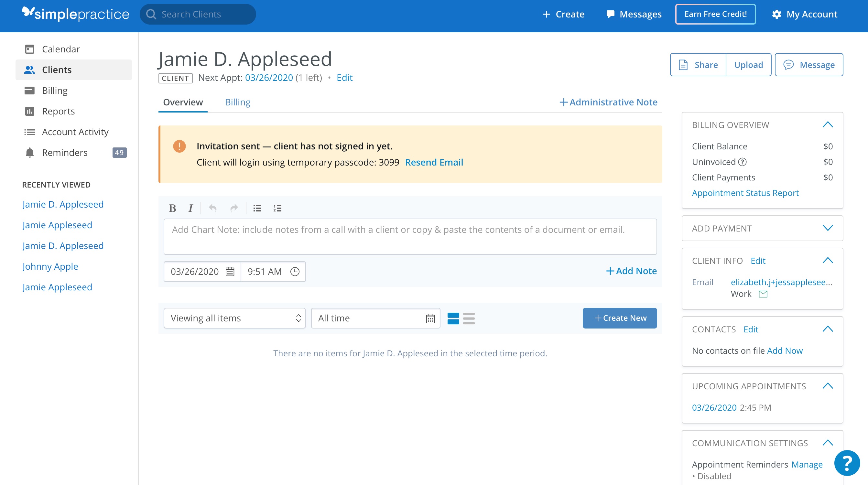Select the italic formatting icon
This screenshot has height=485, width=868.
pyautogui.click(x=190, y=208)
